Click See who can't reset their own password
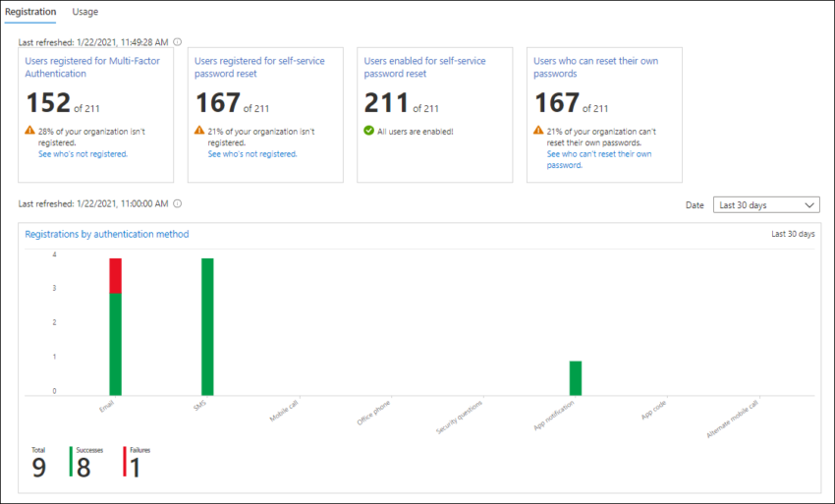 click(x=598, y=159)
